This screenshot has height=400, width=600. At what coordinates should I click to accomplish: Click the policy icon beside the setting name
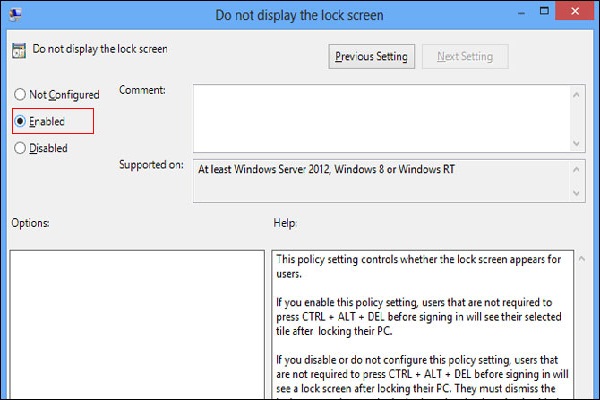coord(19,48)
